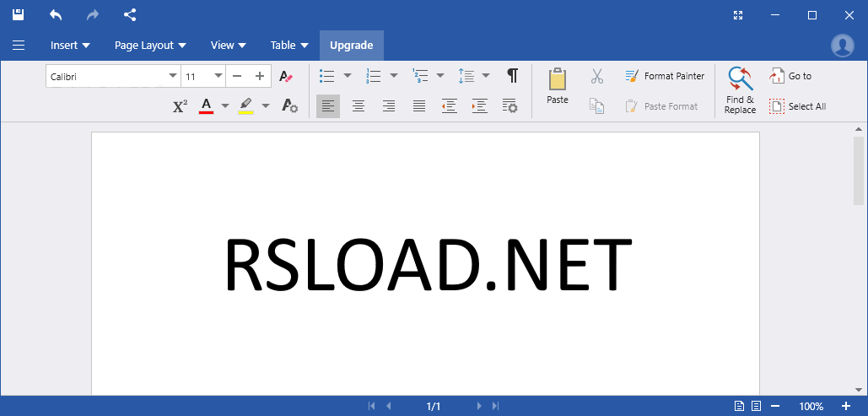
Task: Apply superscript formatting
Action: click(180, 106)
